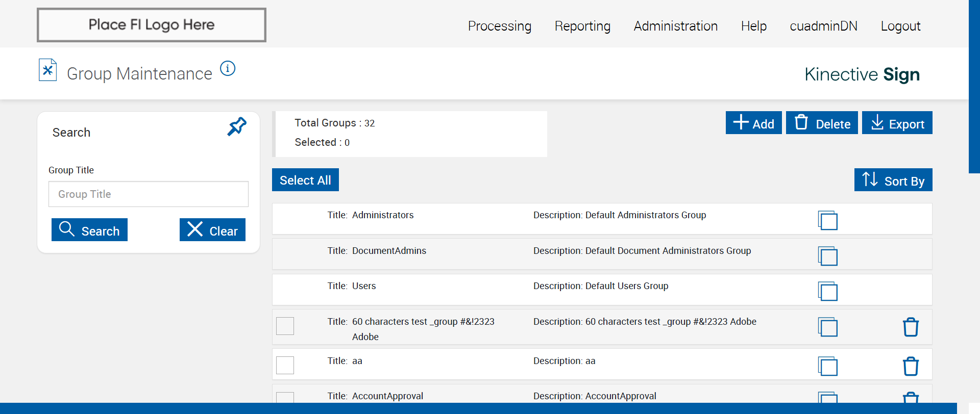Open the Sort By dropdown
This screenshot has height=414, width=980.
point(893,180)
